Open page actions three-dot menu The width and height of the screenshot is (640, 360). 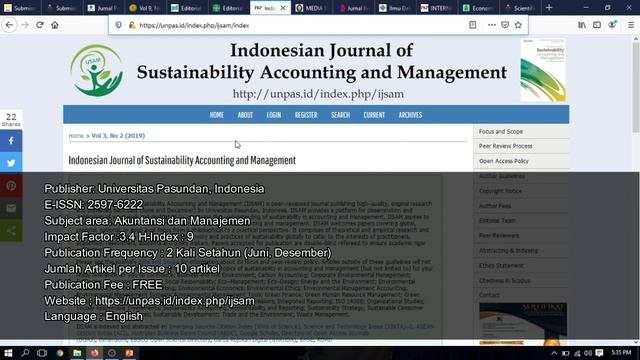(x=491, y=25)
